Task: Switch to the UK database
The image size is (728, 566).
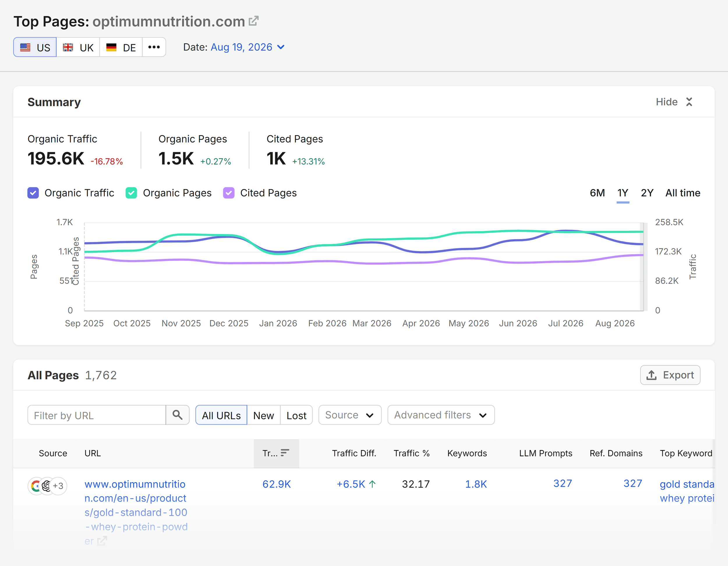Action: pos(78,47)
